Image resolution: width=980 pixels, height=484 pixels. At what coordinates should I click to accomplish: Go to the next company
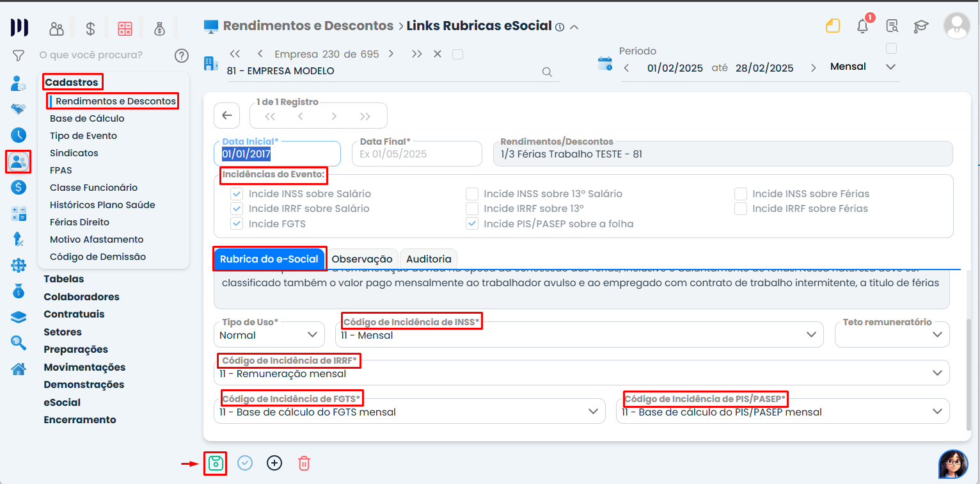391,54
